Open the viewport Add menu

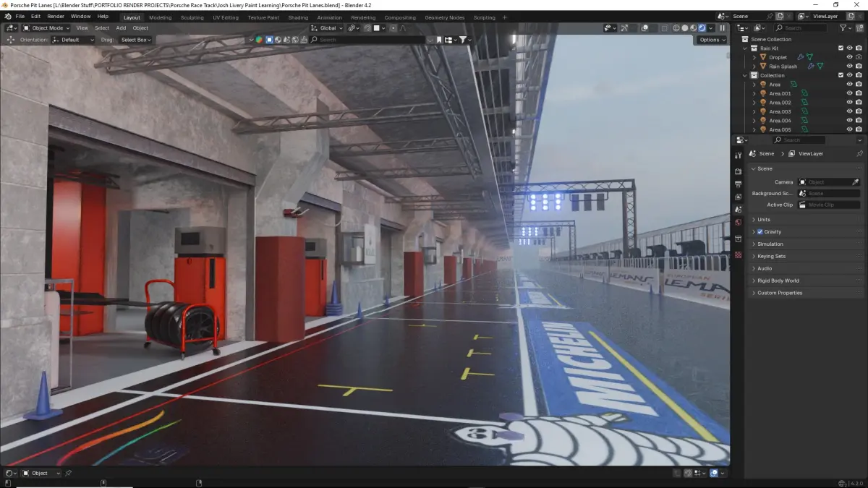tap(121, 28)
